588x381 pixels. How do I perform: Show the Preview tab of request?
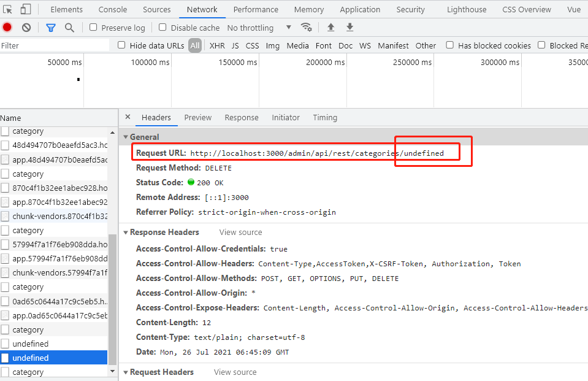[198, 118]
